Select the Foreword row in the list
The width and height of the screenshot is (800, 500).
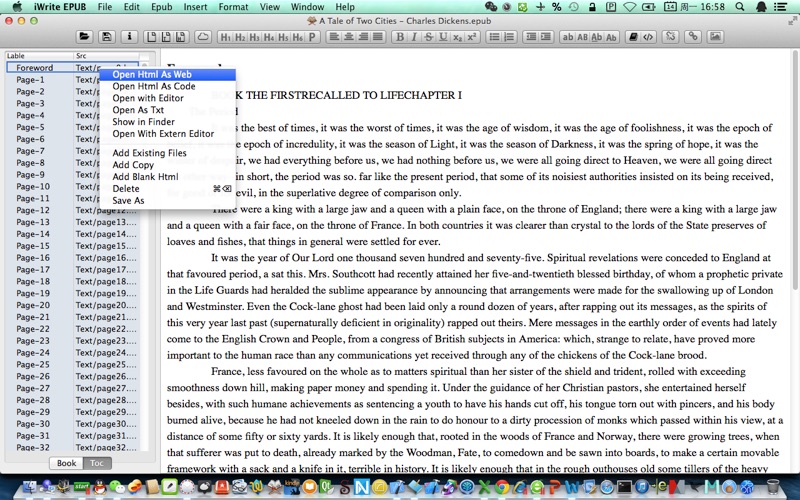72,67
